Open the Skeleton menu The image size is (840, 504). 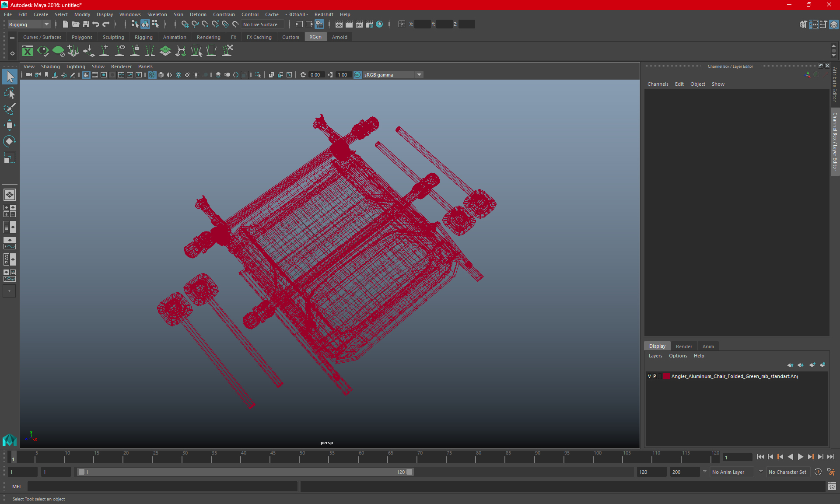click(157, 14)
